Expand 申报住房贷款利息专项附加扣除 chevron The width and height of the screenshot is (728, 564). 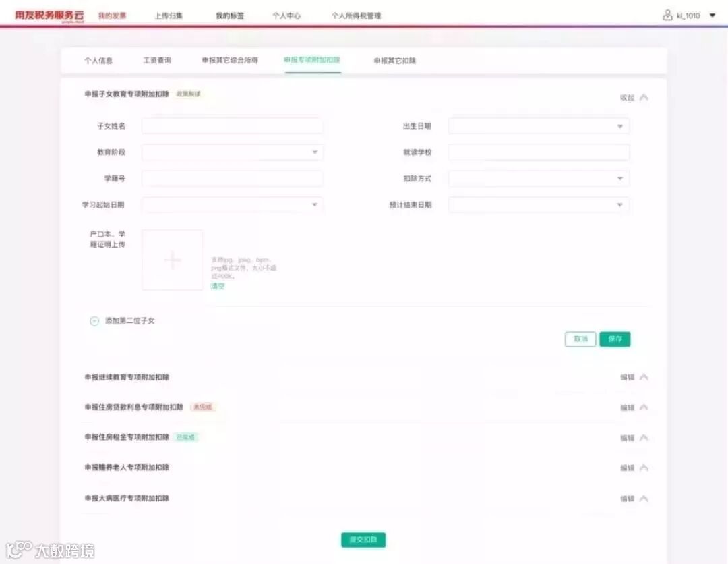[x=644, y=407]
